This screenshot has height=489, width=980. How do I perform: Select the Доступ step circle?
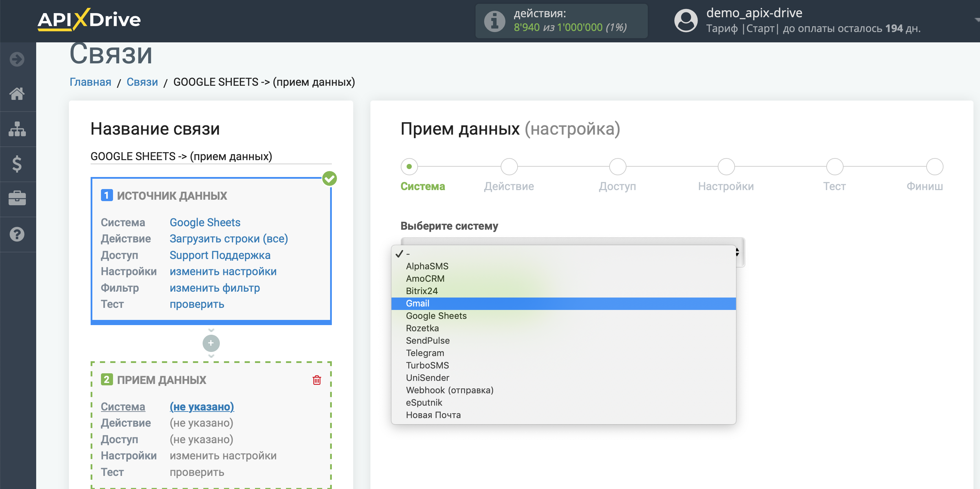point(617,167)
